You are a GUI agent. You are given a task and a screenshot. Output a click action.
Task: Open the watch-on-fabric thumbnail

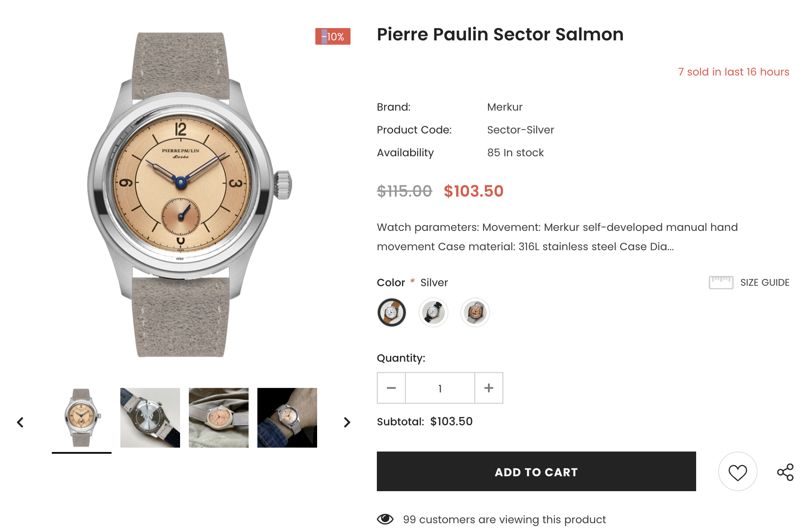[219, 417]
